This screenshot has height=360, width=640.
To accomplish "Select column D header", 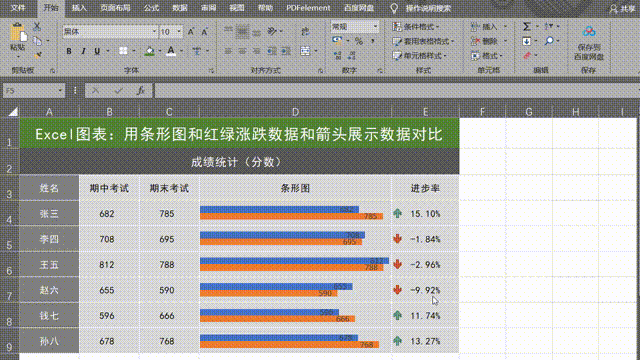I will (295, 112).
